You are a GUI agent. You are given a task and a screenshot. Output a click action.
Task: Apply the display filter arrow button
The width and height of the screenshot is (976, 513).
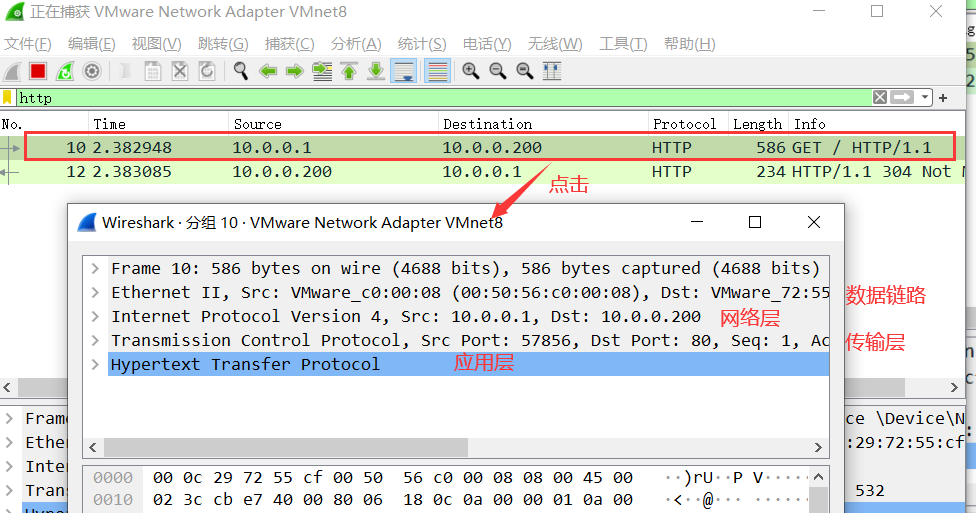click(902, 98)
